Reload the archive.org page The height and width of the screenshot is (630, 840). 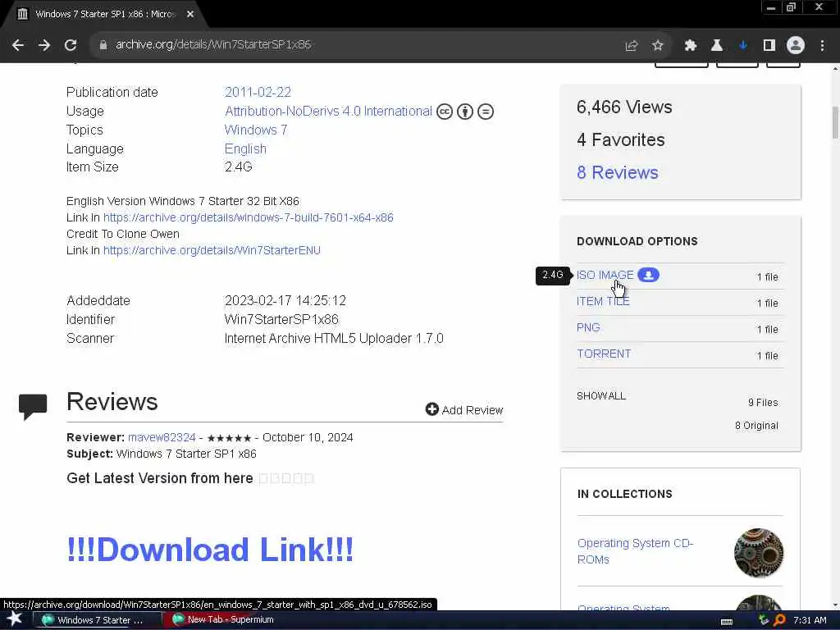click(x=71, y=45)
